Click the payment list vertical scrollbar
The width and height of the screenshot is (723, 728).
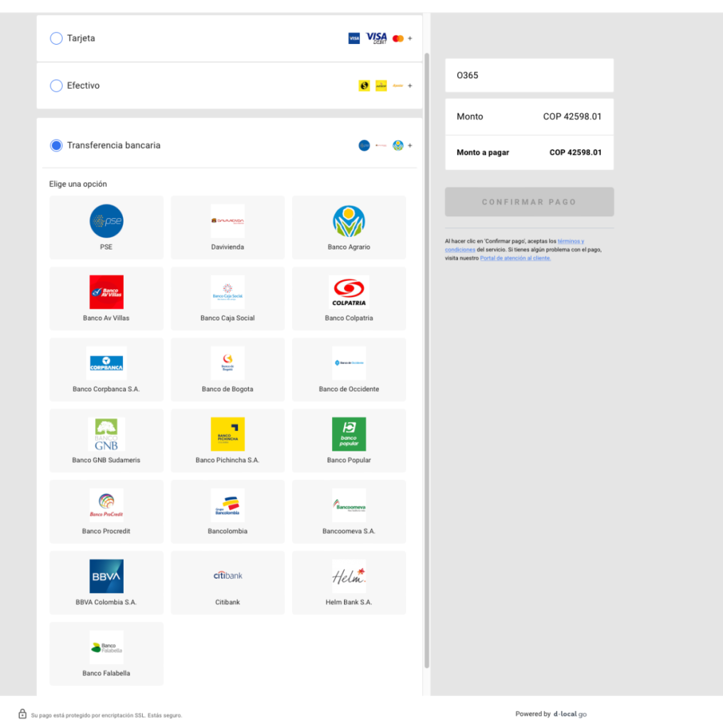click(427, 355)
